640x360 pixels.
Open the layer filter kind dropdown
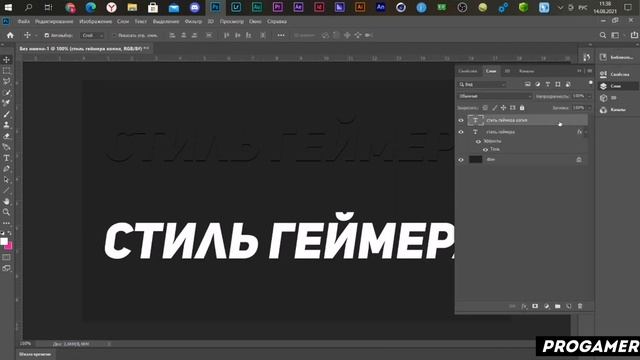482,84
